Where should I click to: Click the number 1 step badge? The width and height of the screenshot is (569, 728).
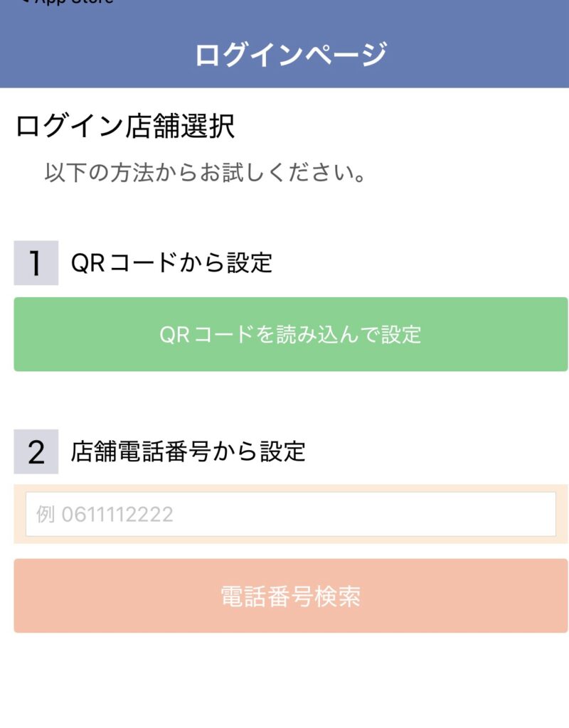click(x=36, y=263)
